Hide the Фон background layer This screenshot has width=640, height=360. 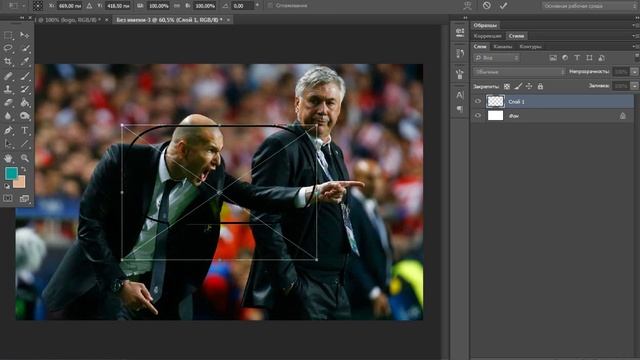pos(478,116)
